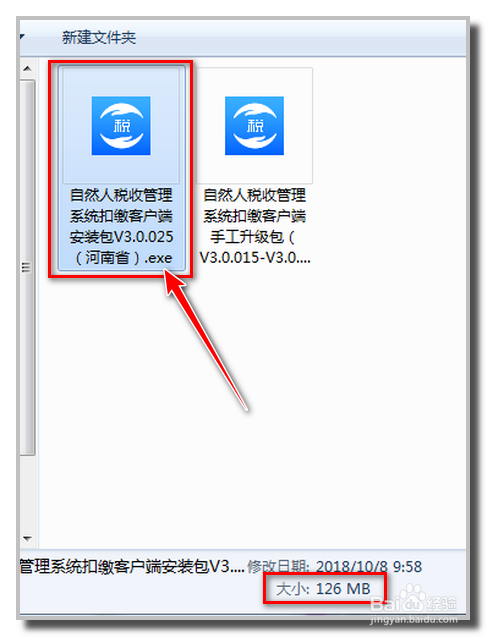Viewport: 487px width, 637px height.
Task: Click the jingyan.baidu.com watermark text
Action: (413, 620)
